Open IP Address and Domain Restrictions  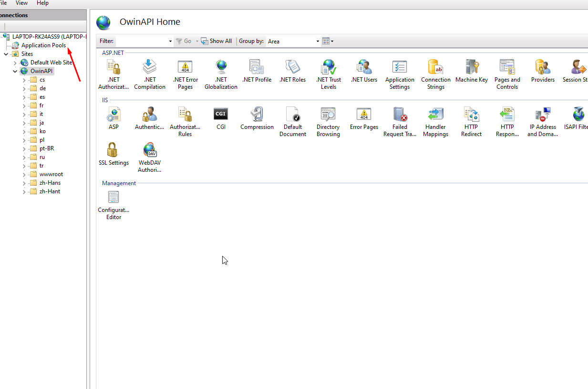(543, 122)
